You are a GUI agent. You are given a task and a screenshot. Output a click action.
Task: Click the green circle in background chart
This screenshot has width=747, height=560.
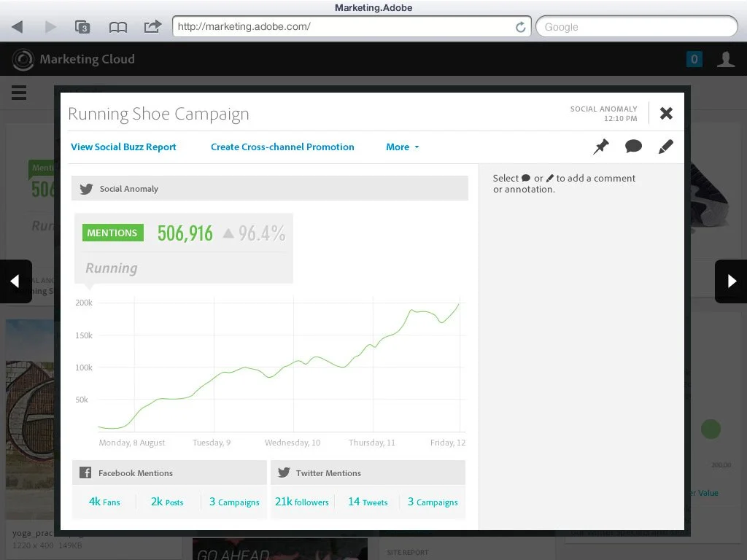(x=711, y=429)
